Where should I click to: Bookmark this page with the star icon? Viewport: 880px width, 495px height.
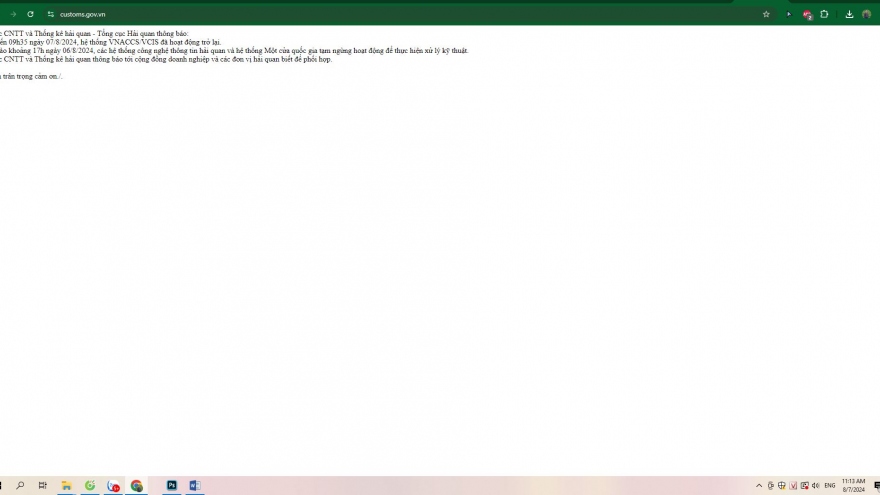point(766,14)
